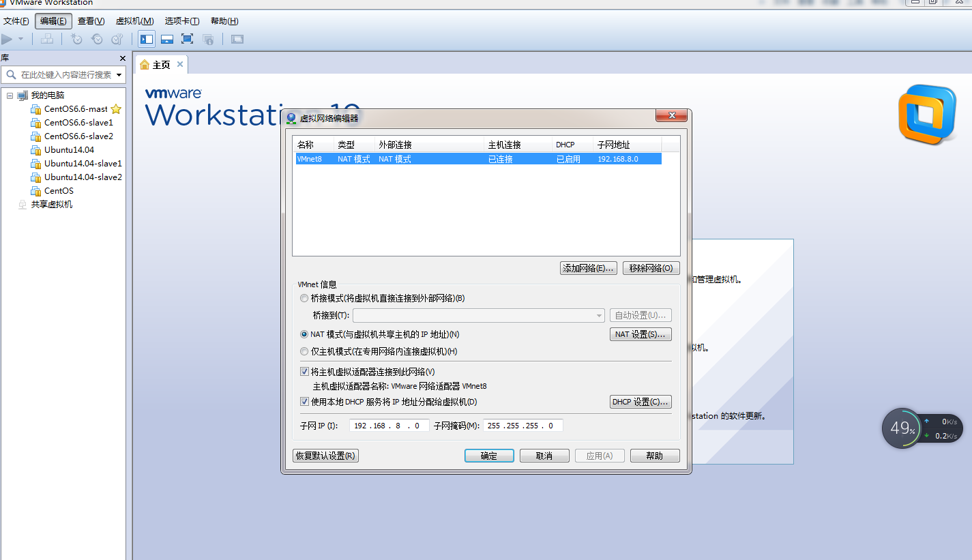Select 我的电脑 in the library tree

pyautogui.click(x=46, y=95)
